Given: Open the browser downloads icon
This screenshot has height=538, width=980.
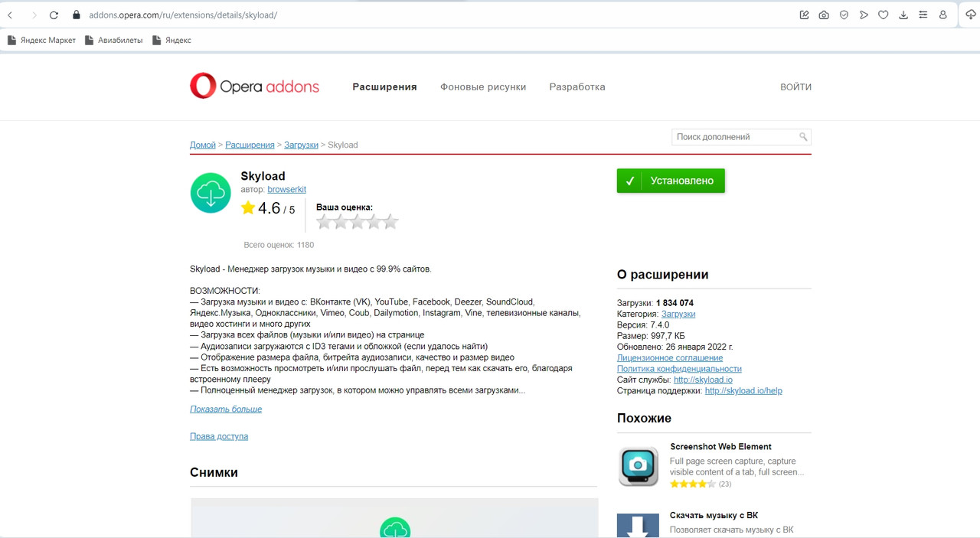Looking at the screenshot, I should (903, 15).
